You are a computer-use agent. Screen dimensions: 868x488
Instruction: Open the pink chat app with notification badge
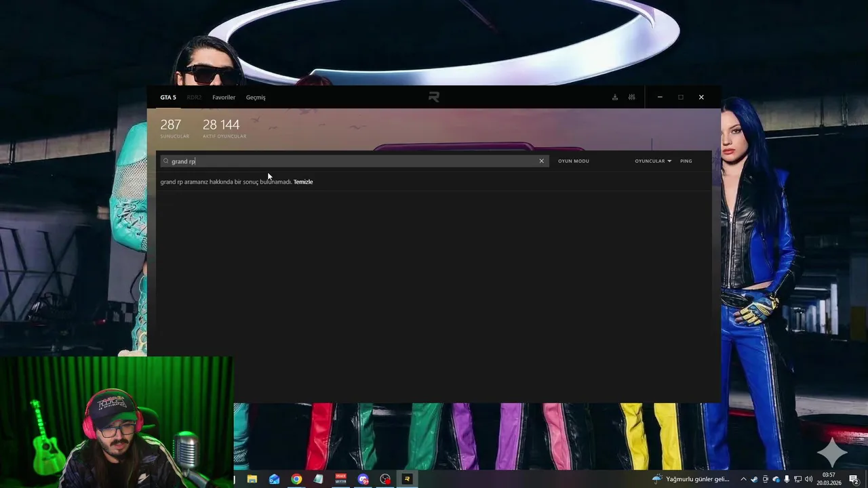point(363,479)
